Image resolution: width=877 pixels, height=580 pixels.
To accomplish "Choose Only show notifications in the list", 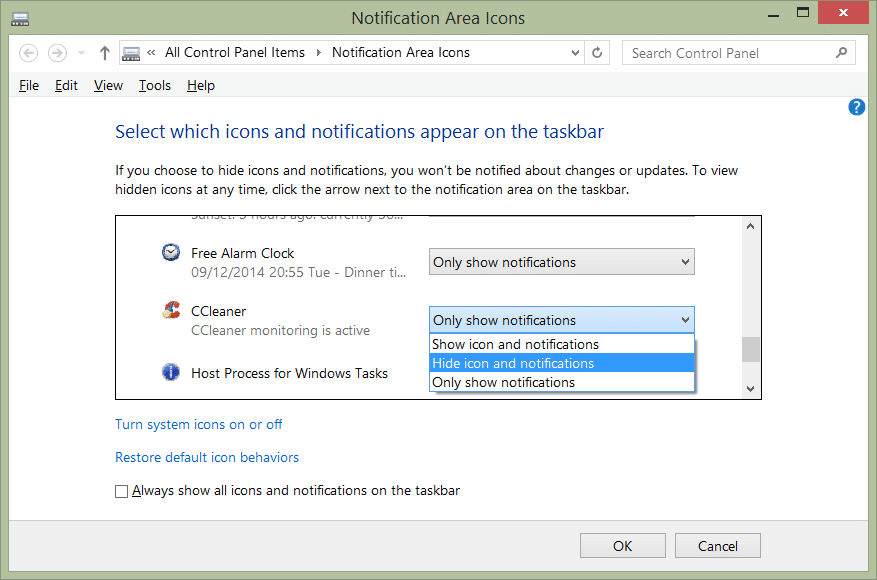I will 562,382.
